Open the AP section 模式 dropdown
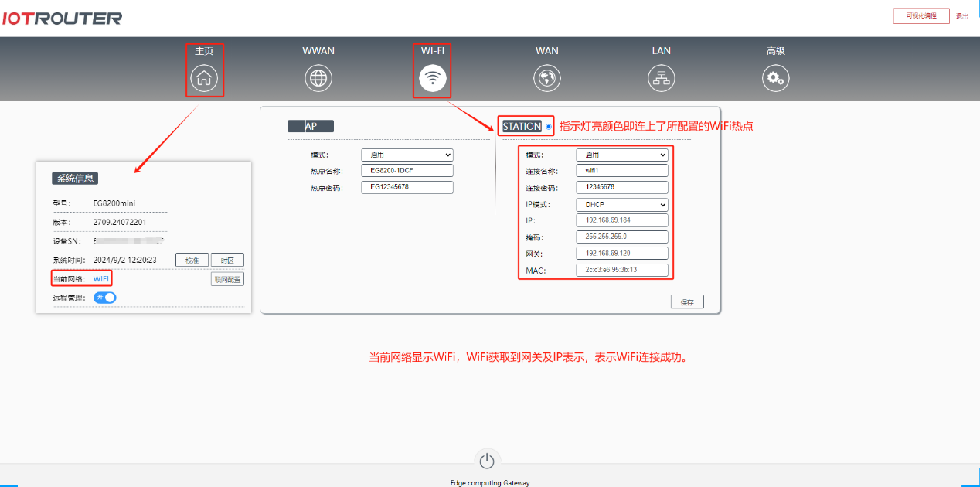 coord(407,155)
